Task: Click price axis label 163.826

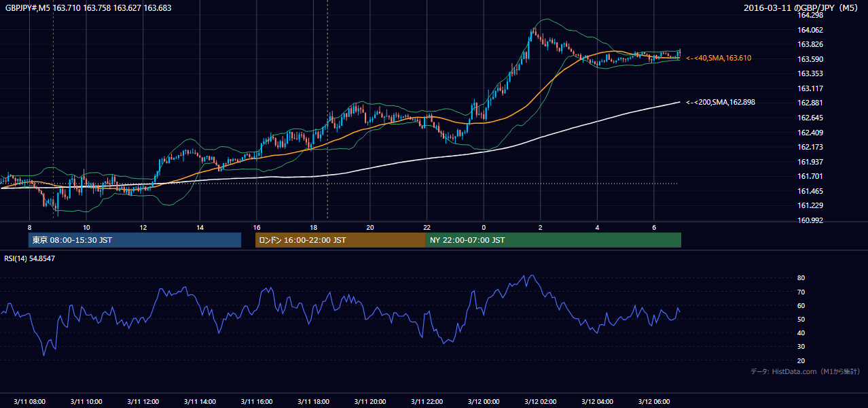Action: (x=810, y=44)
